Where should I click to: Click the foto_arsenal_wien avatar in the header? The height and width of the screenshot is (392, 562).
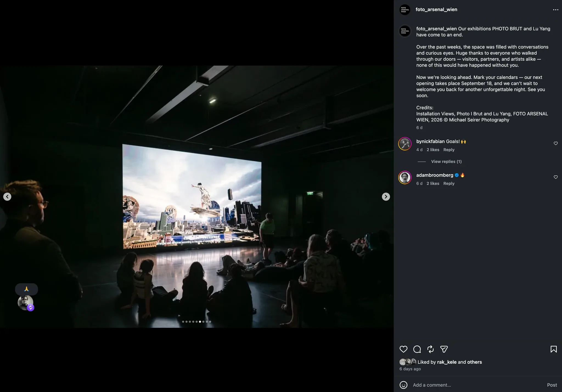405,10
